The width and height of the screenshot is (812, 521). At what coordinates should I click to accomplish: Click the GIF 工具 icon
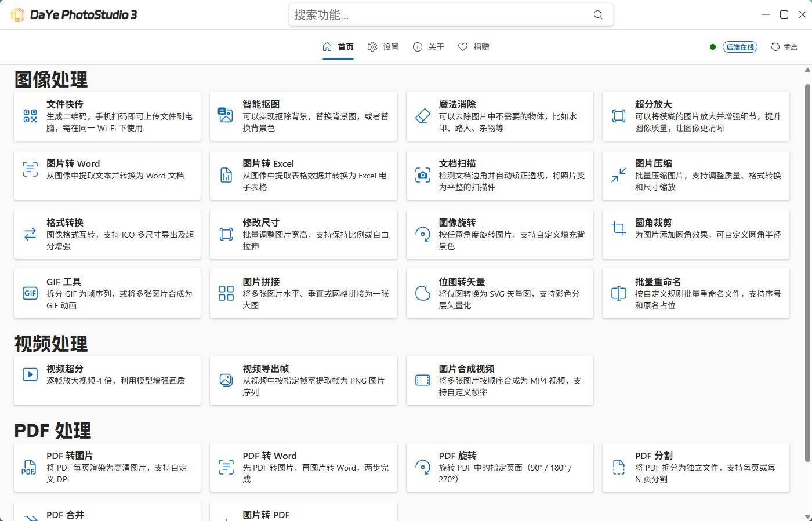[30, 293]
